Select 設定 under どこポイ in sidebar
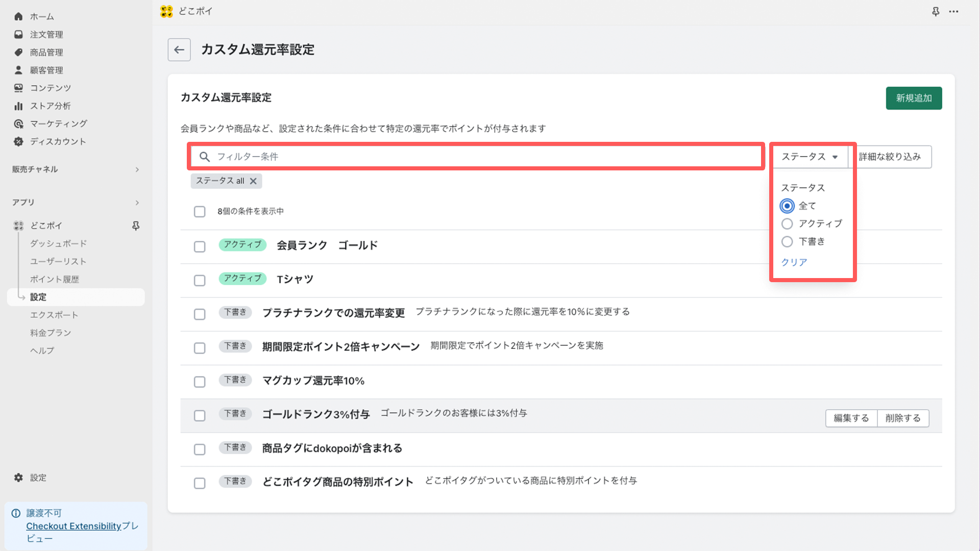 [76, 297]
